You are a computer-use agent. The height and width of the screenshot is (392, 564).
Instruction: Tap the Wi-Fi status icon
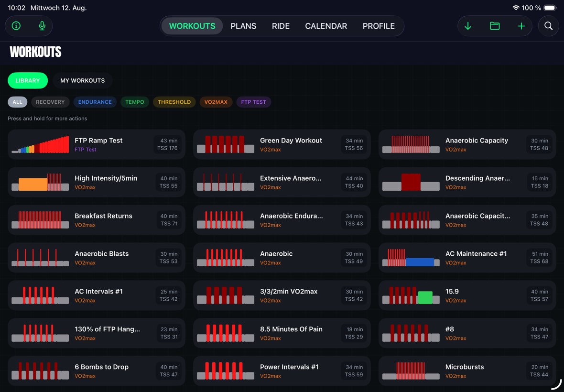point(516,8)
